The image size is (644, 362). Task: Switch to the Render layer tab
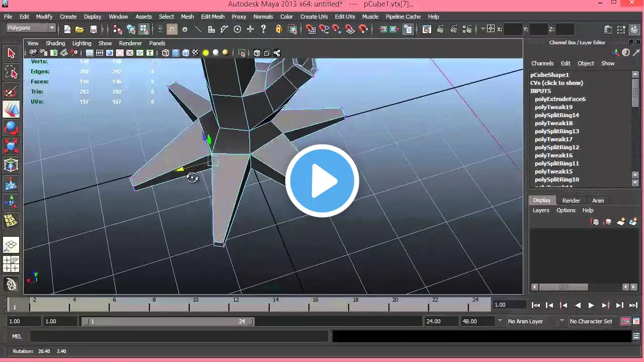point(571,201)
